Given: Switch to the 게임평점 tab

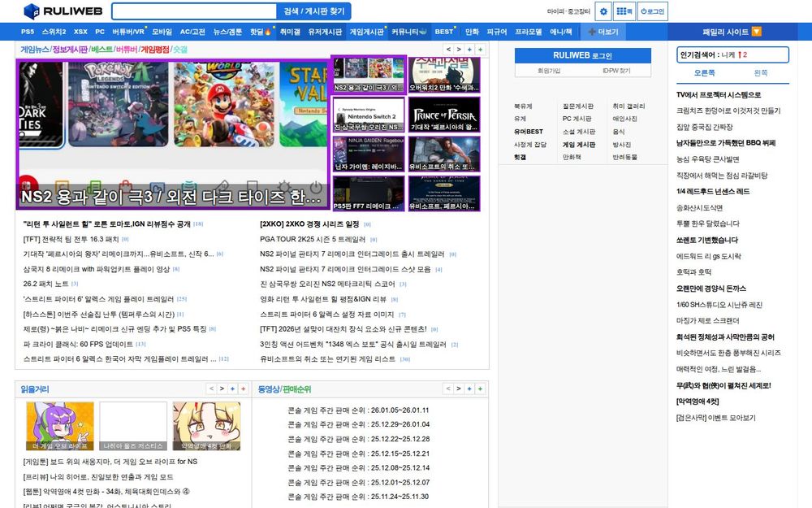Looking at the screenshot, I should coord(155,50).
